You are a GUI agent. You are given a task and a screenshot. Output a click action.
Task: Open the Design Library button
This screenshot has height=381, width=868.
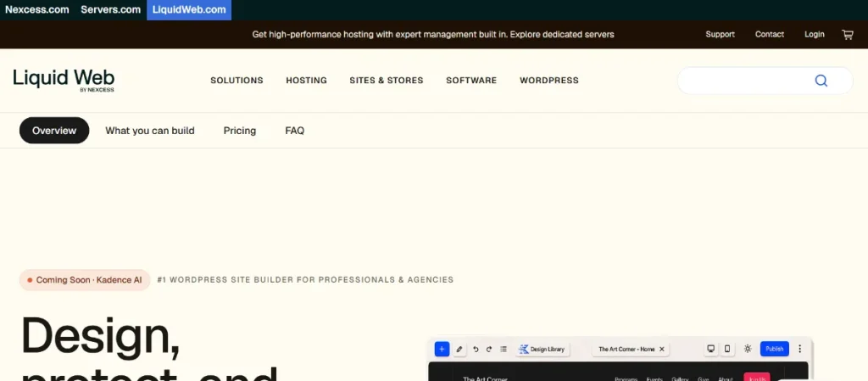click(x=542, y=350)
